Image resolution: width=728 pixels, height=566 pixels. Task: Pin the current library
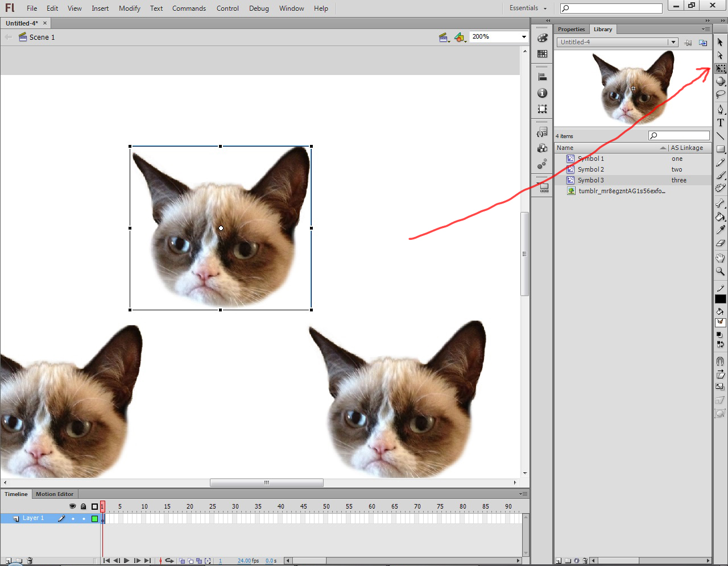click(688, 43)
